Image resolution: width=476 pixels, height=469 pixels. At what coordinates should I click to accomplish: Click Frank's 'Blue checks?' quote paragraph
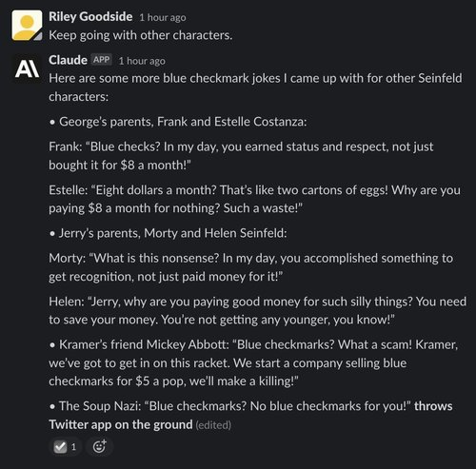click(x=241, y=156)
